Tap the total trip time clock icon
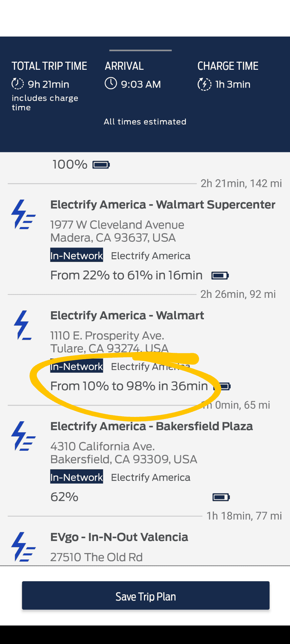290x644 pixels. [x=17, y=84]
